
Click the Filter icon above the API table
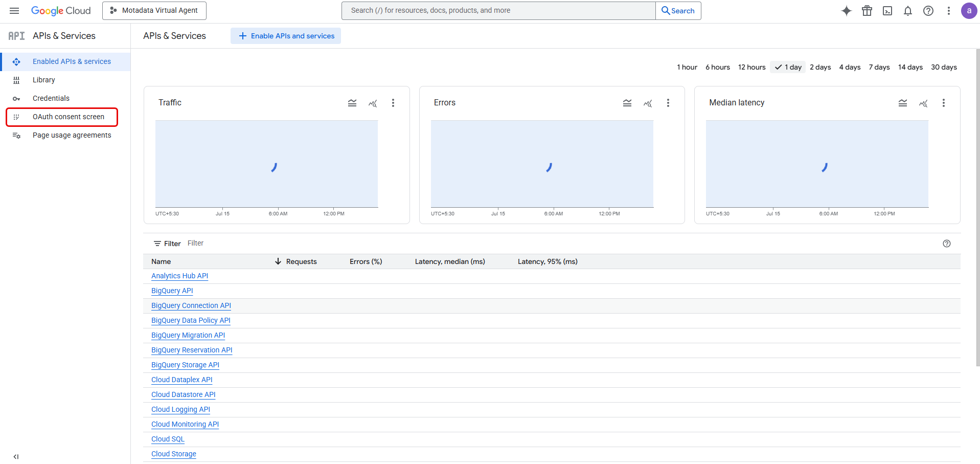[x=157, y=243]
